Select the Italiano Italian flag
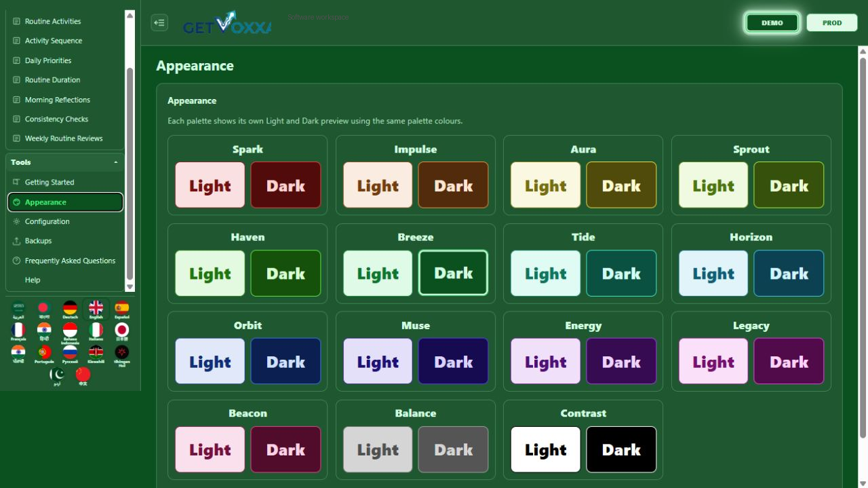The width and height of the screenshot is (868, 488). coord(96,332)
